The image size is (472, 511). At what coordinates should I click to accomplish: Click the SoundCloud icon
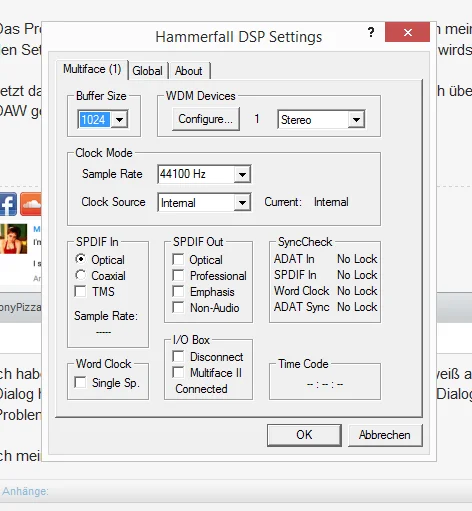pos(31,204)
